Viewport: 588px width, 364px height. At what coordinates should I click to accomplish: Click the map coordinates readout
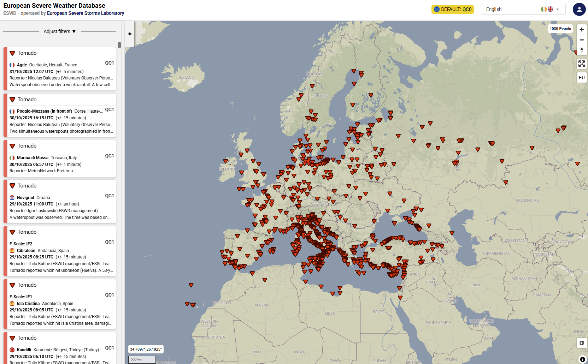pos(146,349)
